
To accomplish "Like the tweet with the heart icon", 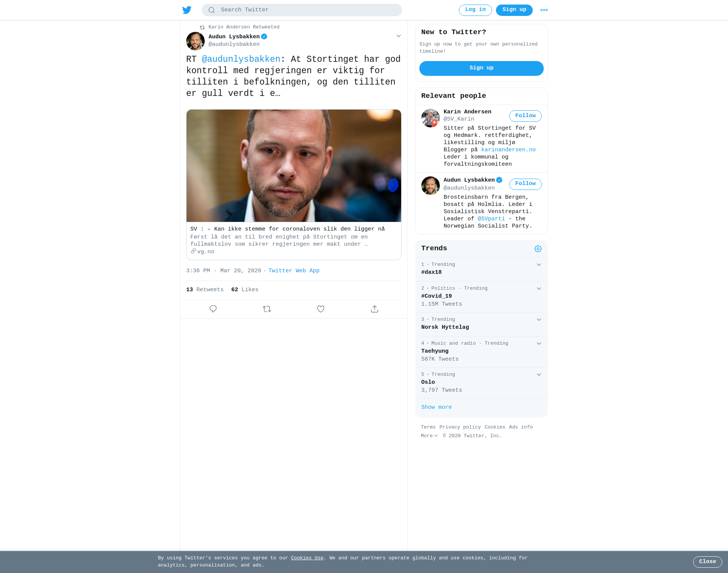I will [x=321, y=309].
